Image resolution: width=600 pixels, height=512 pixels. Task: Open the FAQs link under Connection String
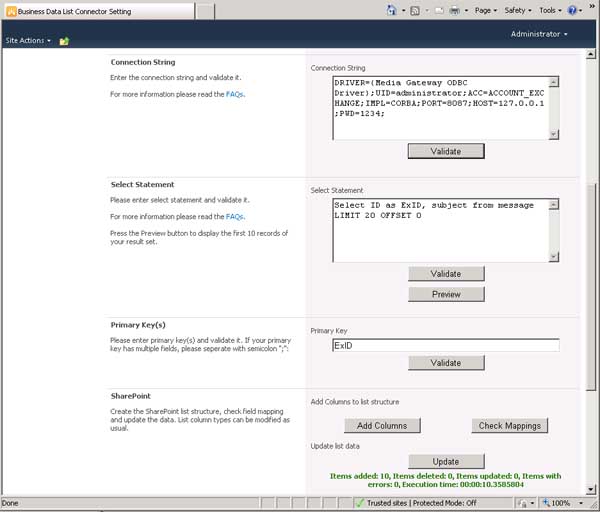(x=234, y=94)
